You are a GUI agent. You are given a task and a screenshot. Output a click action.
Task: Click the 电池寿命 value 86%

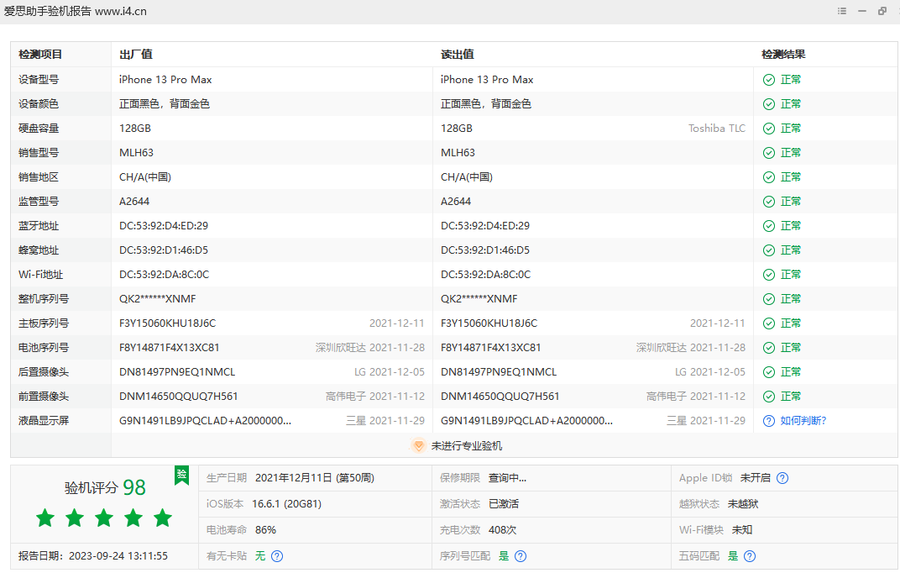(x=266, y=530)
